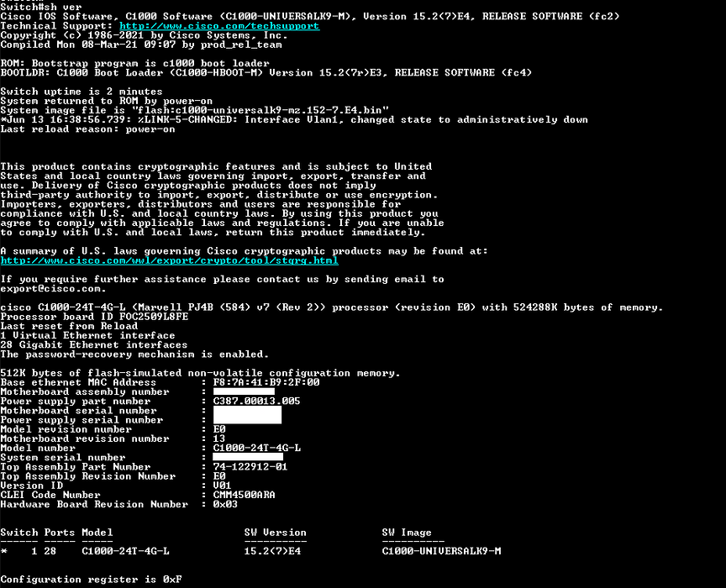Select SW image C1000-UNIVERSALK9-M in table

[442, 551]
